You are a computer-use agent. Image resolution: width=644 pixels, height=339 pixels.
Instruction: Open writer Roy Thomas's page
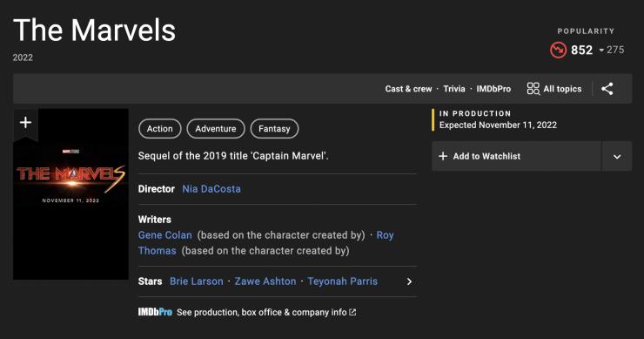265,243
